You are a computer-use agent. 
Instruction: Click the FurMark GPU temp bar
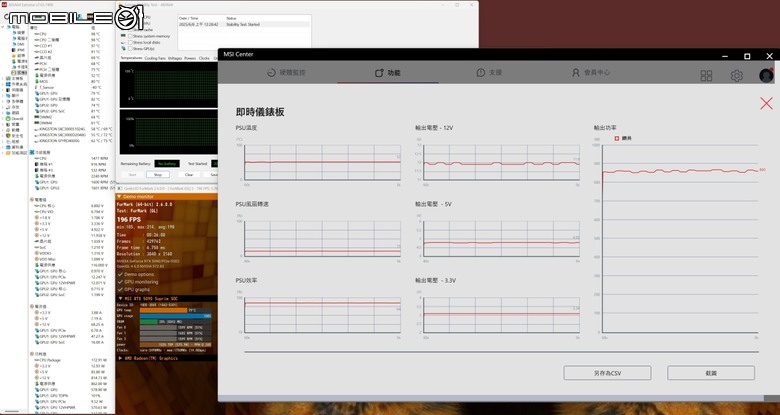point(175,310)
